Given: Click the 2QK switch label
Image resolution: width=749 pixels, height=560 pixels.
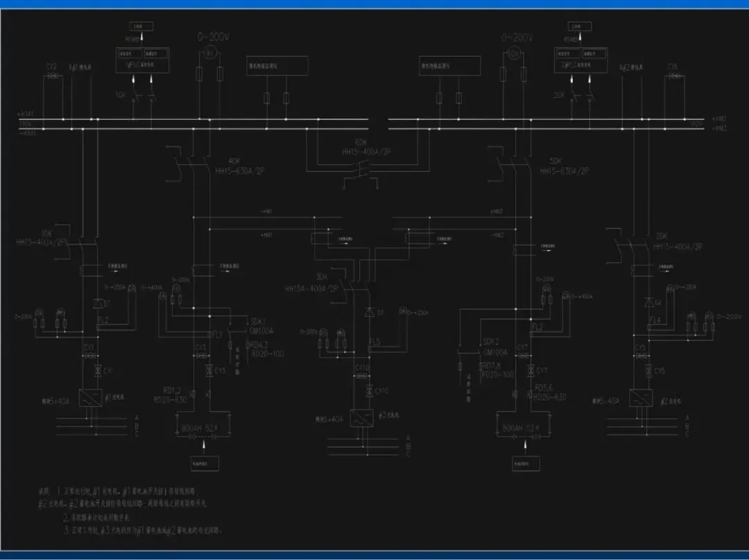Looking at the screenshot, I should point(559,95).
